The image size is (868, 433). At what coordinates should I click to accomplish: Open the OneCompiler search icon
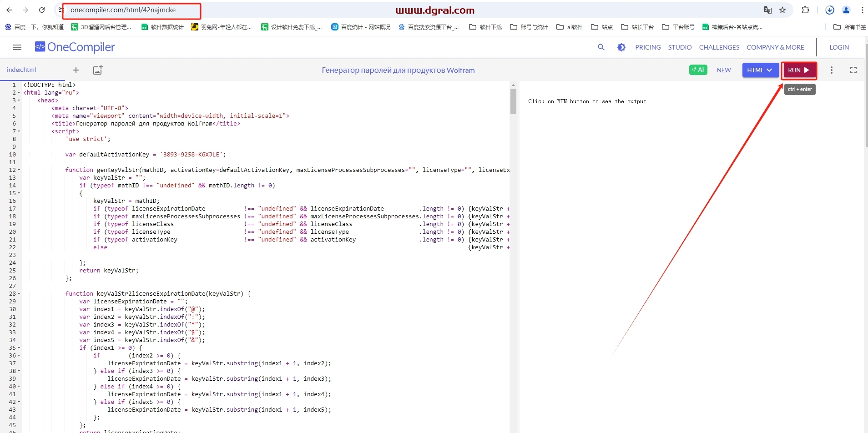tap(601, 47)
